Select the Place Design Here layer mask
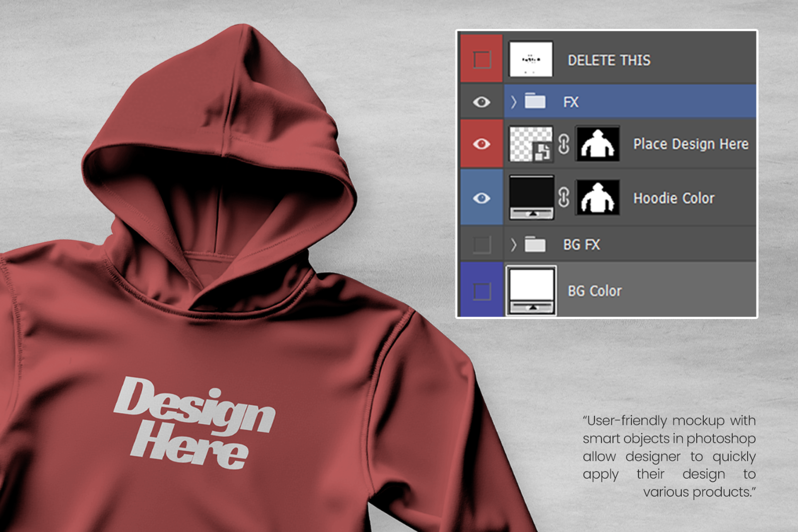Viewport: 798px width, 532px height. (x=597, y=144)
